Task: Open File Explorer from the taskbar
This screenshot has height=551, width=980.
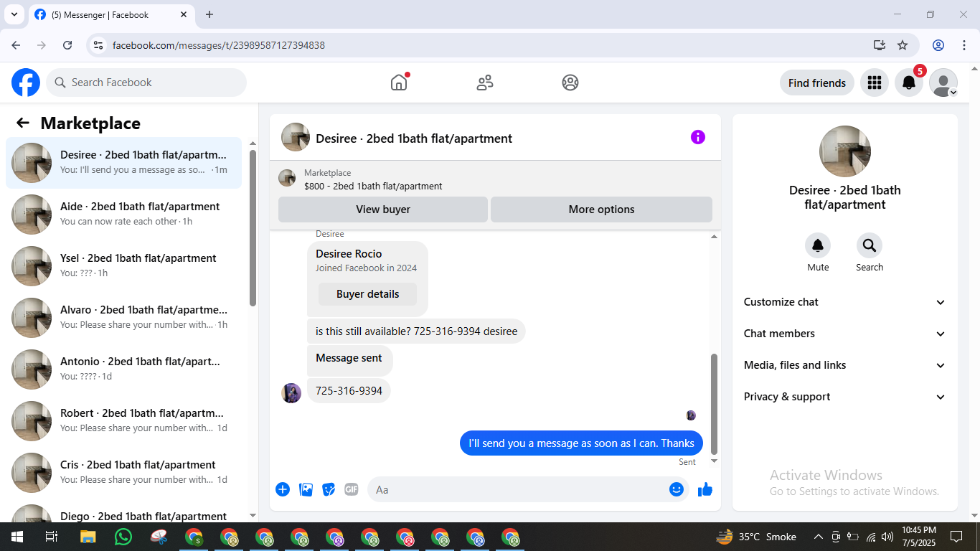Action: (x=88, y=537)
